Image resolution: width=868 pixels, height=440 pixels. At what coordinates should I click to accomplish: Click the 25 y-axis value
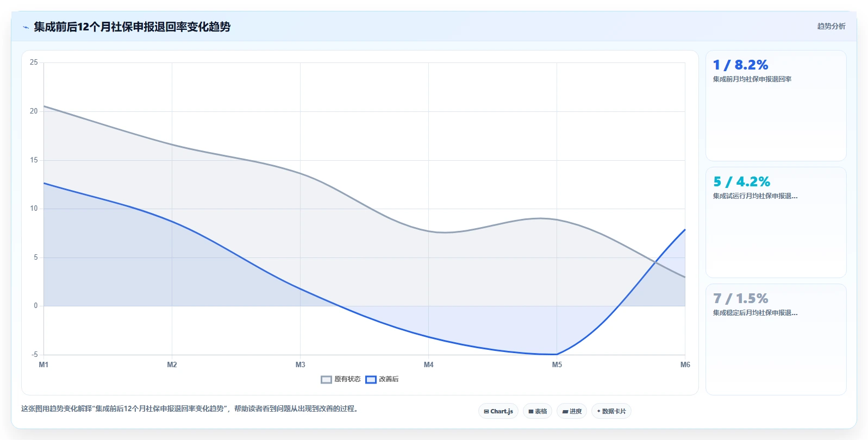tap(34, 62)
